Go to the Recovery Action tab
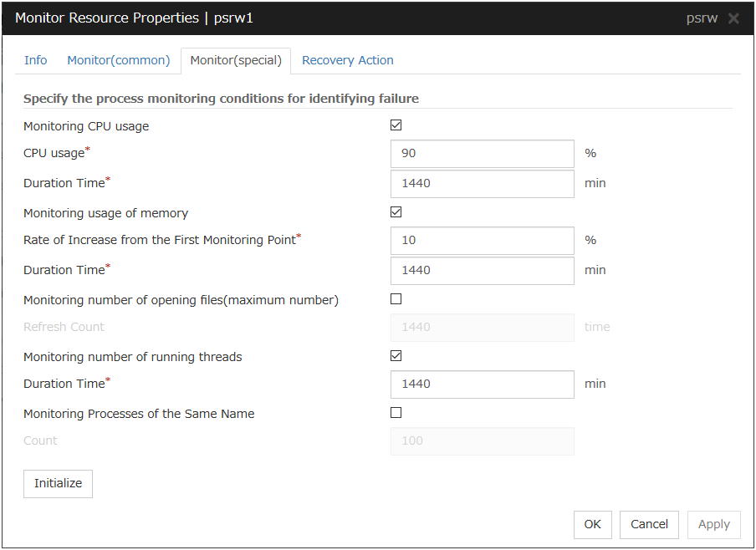This screenshot has width=756, height=550. 348,60
